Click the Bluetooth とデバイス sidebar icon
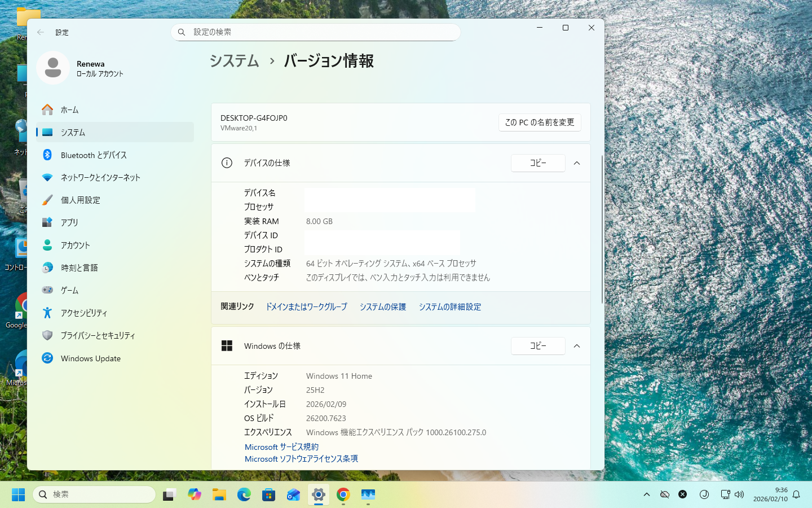This screenshot has width=812, height=508. click(x=47, y=155)
